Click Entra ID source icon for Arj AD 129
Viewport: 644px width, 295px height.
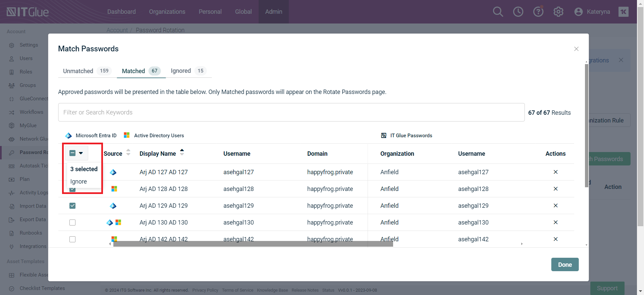[x=113, y=206]
